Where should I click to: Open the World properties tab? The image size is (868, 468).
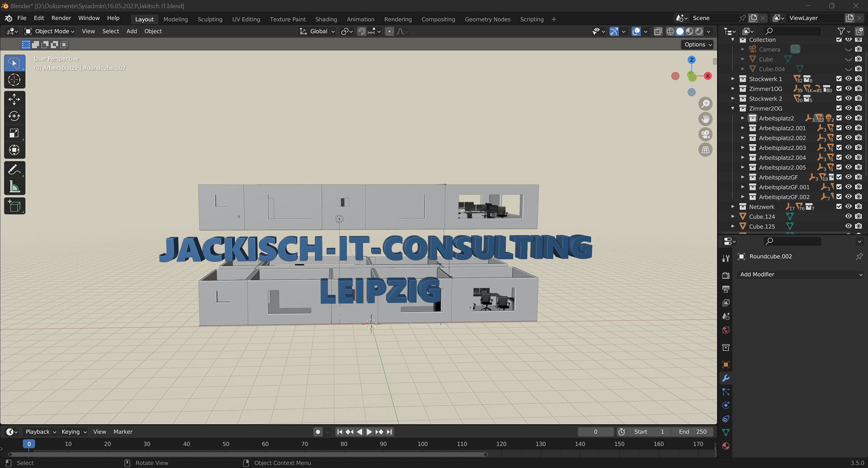tap(726, 330)
